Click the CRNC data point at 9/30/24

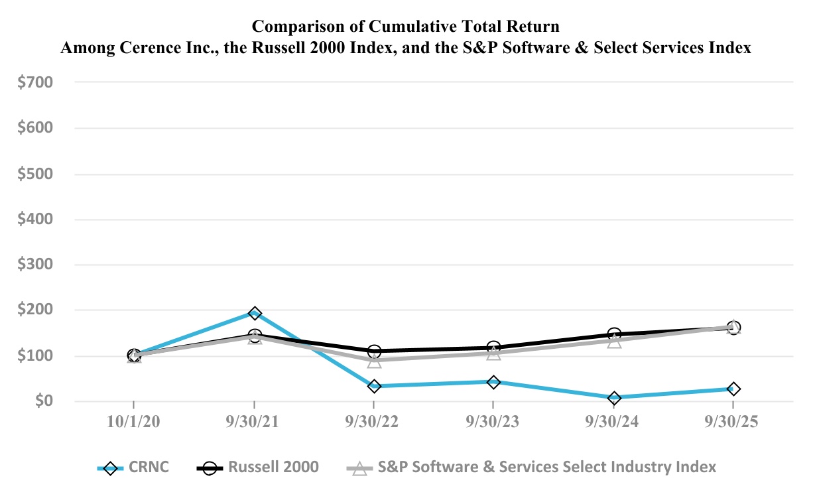[614, 398]
